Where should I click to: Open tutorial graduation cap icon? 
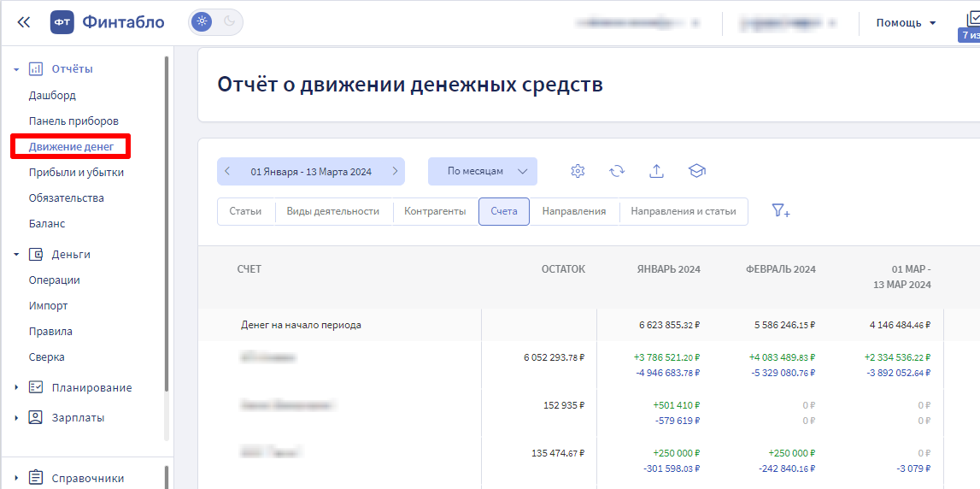tap(696, 171)
